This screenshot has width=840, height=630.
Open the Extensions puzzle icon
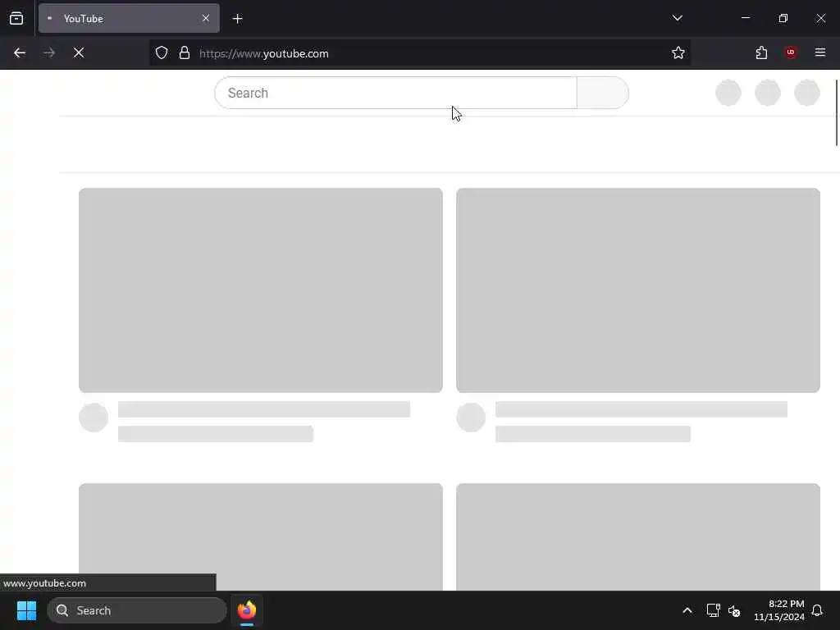[761, 52]
